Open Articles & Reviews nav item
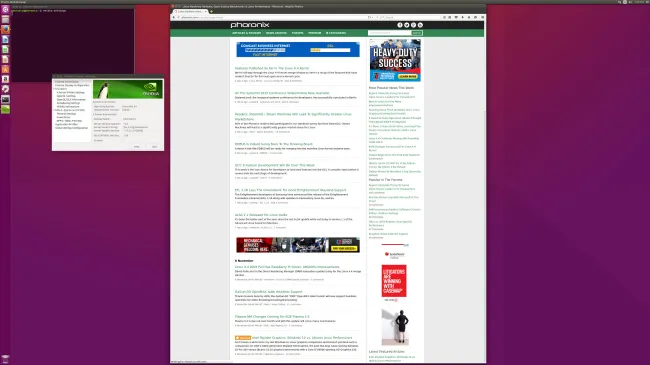The image size is (650, 365). tap(246, 33)
